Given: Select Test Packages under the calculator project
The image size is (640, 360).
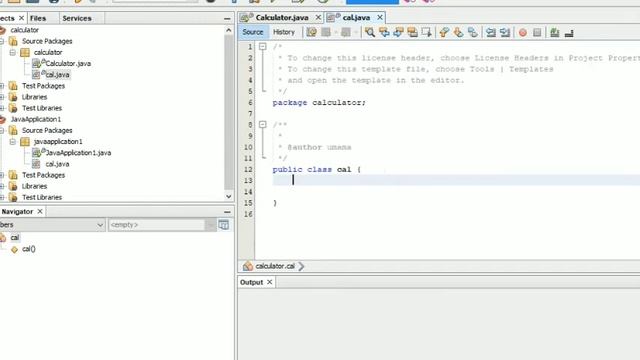Looking at the screenshot, I should 43,86.
